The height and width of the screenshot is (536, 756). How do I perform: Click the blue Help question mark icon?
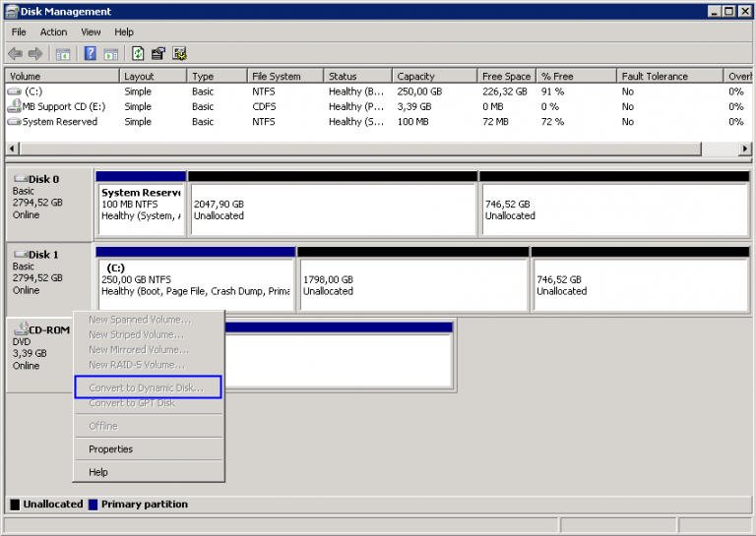click(x=91, y=54)
